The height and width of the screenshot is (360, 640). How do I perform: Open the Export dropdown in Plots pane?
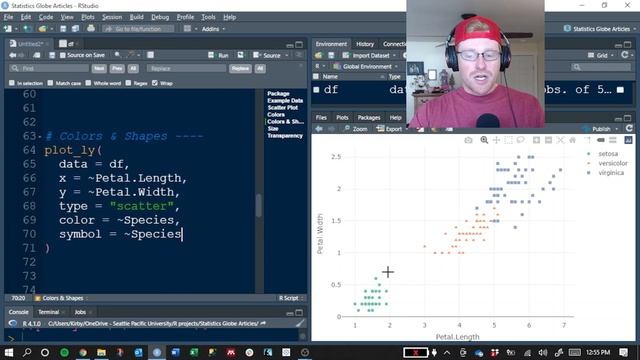coord(390,129)
